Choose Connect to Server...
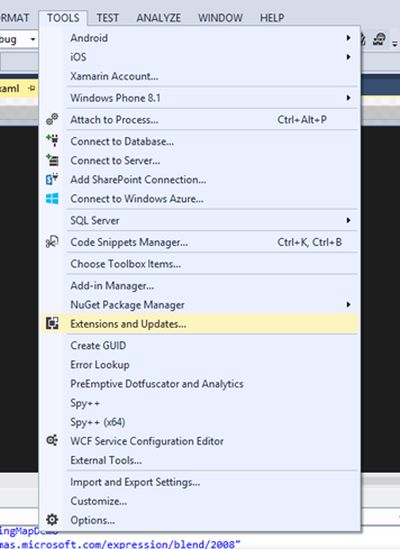 [200, 160]
